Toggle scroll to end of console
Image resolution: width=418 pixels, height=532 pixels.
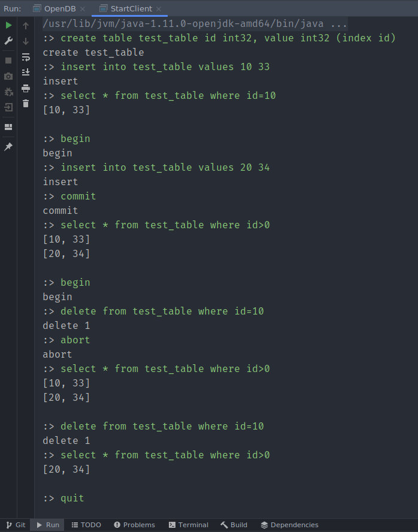tap(26, 72)
